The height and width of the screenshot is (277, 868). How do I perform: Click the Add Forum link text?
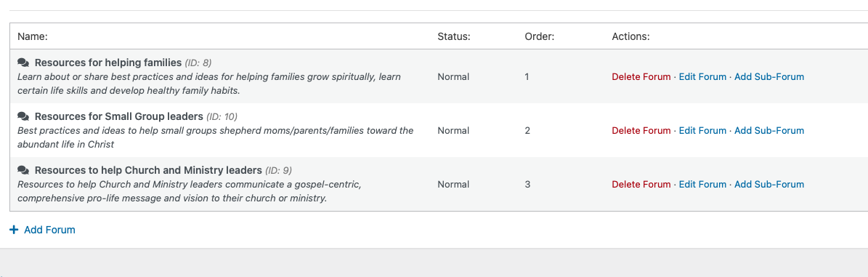click(x=50, y=230)
